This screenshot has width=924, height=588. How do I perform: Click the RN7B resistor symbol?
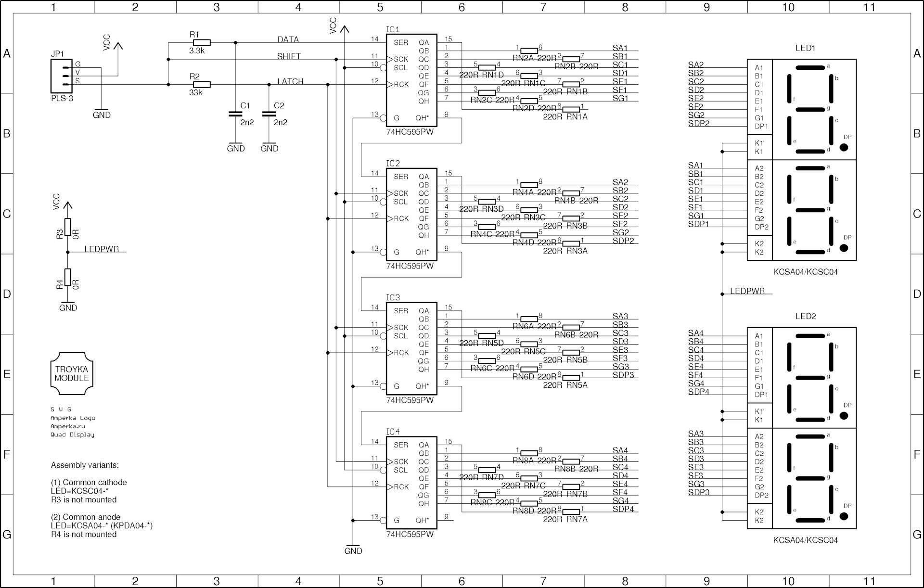pyautogui.click(x=571, y=486)
